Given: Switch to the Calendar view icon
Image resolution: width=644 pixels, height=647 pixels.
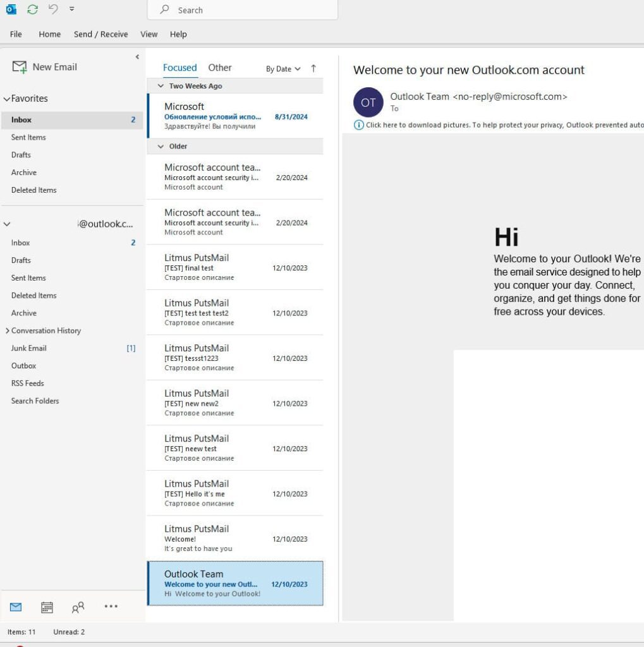Looking at the screenshot, I should [x=47, y=607].
